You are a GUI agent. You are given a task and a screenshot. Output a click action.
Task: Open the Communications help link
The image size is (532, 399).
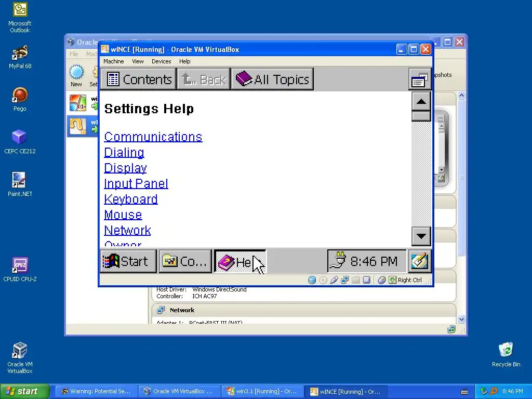click(153, 137)
